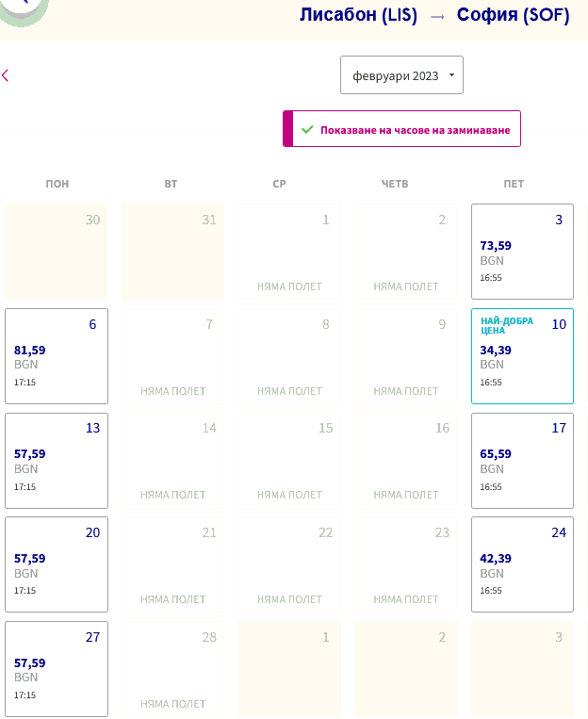Open the февруари 2023 month dropdown
This screenshot has width=588, height=719.
pyautogui.click(x=401, y=75)
